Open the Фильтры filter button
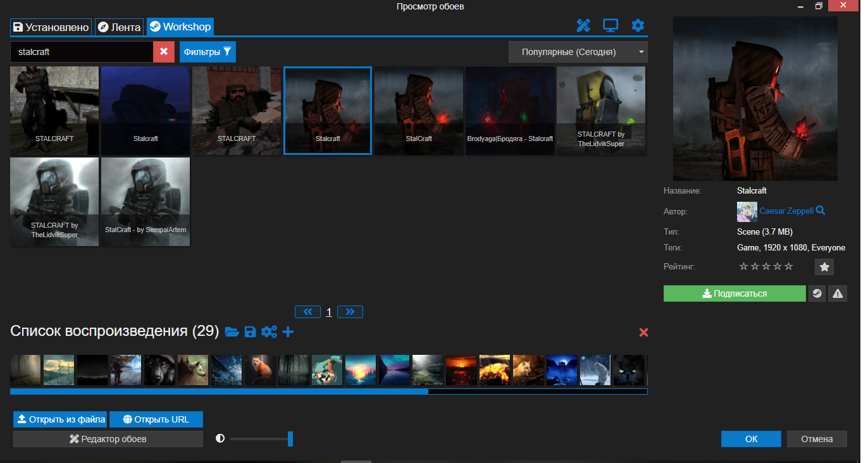The width and height of the screenshot is (868, 463). point(208,52)
